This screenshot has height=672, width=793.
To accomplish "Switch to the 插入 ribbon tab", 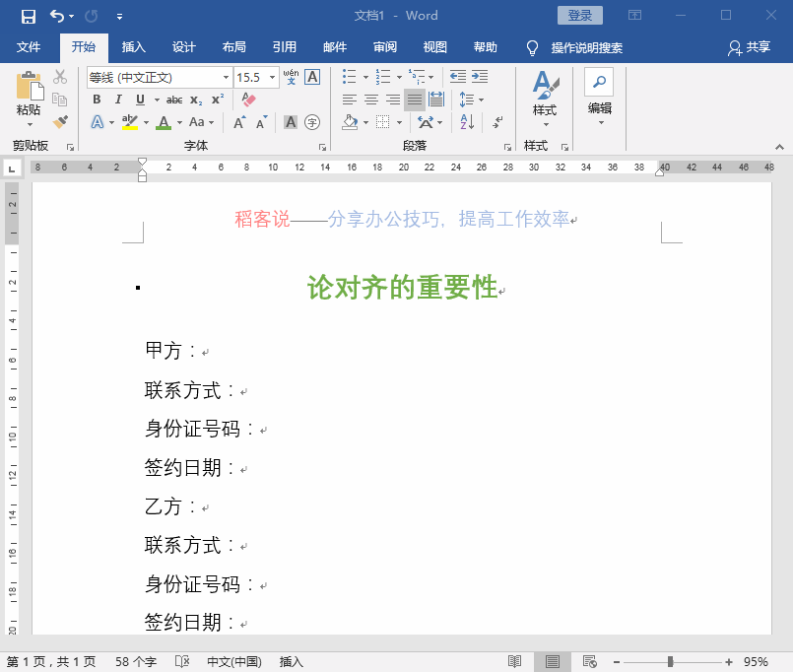I will 133,46.
